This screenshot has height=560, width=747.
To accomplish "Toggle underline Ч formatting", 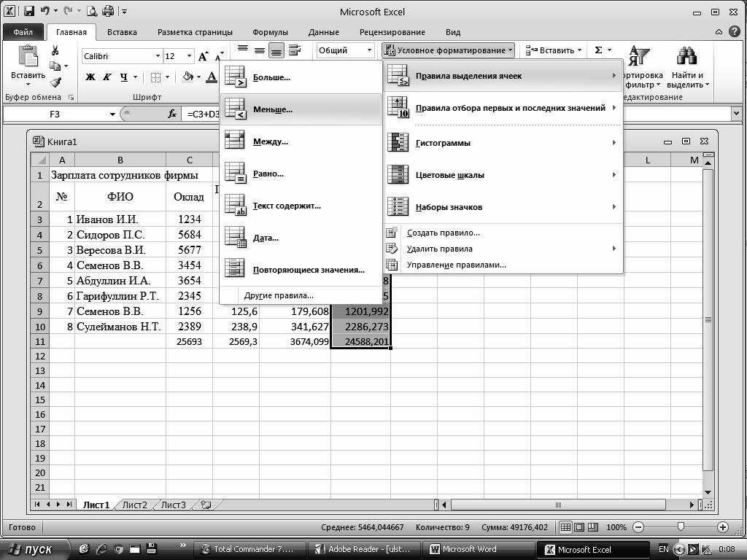I will coord(124,77).
